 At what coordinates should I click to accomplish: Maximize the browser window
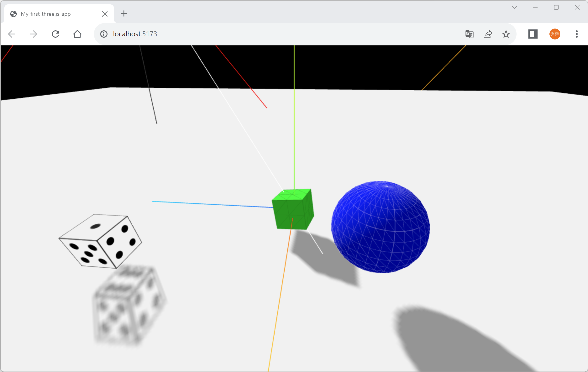[556, 7]
